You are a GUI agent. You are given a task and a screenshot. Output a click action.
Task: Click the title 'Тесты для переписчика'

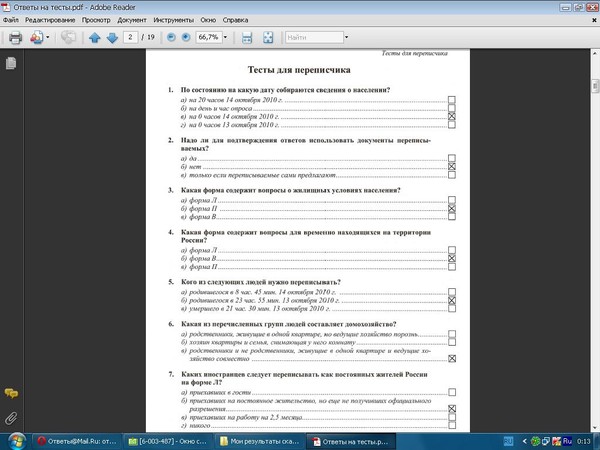(x=299, y=70)
